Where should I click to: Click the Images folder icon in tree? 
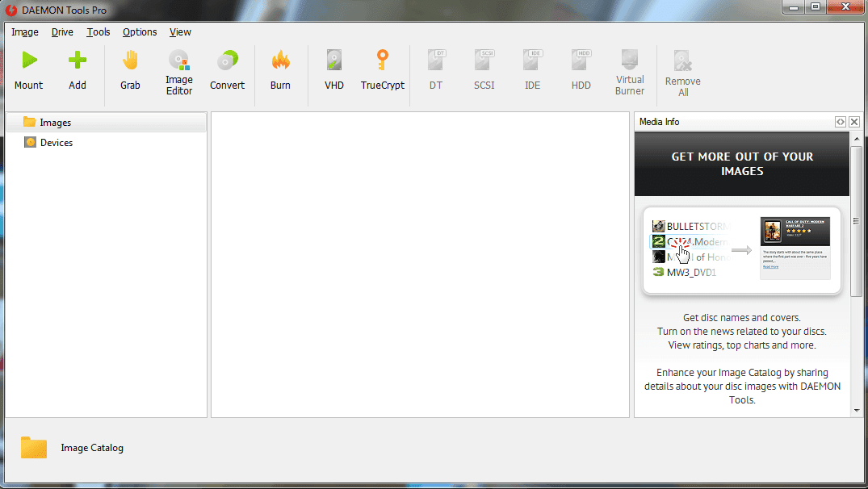(x=29, y=122)
